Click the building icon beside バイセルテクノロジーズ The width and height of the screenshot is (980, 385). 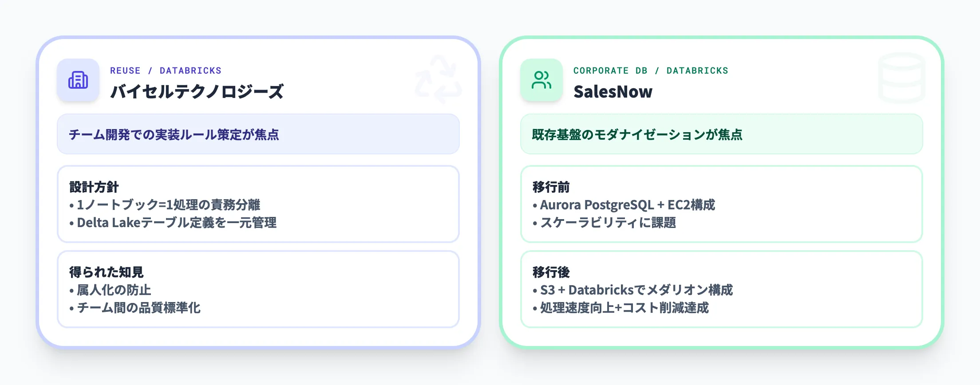(x=78, y=80)
